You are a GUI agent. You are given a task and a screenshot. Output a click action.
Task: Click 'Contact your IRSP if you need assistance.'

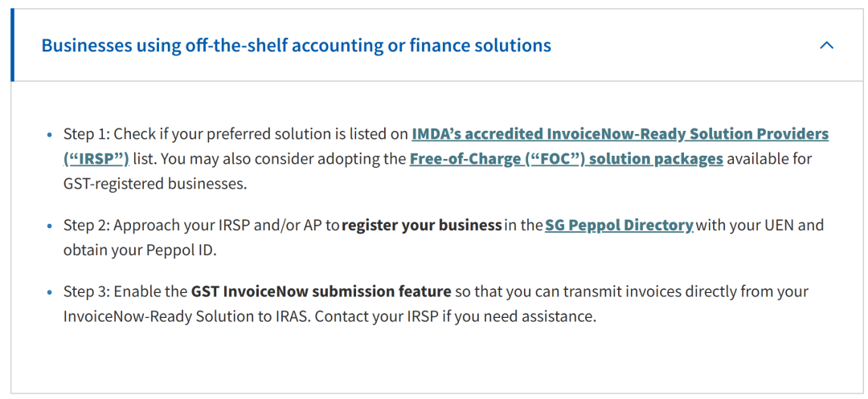455,316
